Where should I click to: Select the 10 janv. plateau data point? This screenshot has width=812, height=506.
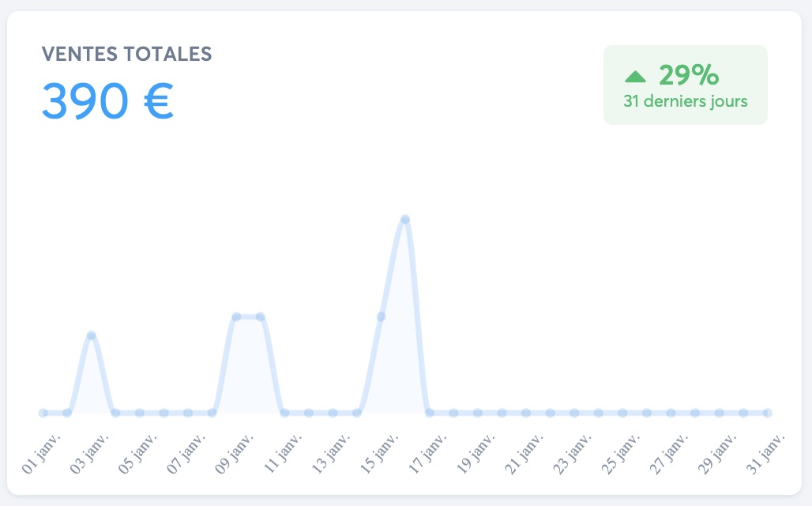tap(261, 317)
